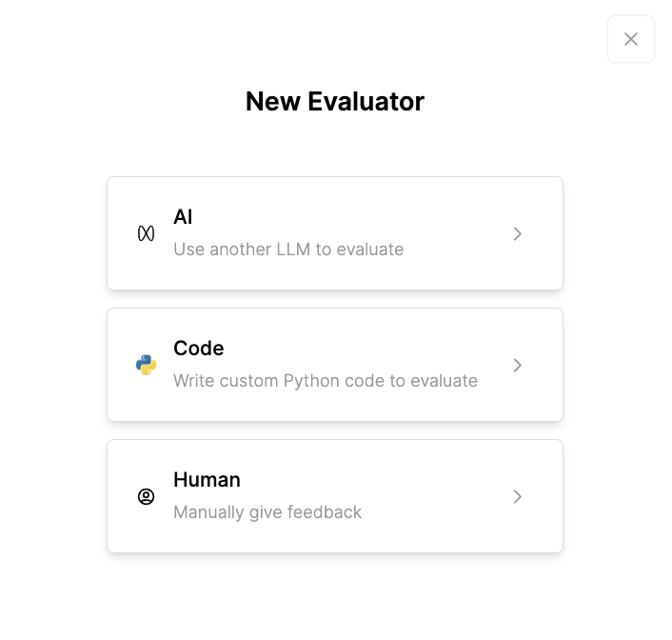Choose the Human evaluator card
Image resolution: width=672 pixels, height=640 pixels.
(x=335, y=496)
